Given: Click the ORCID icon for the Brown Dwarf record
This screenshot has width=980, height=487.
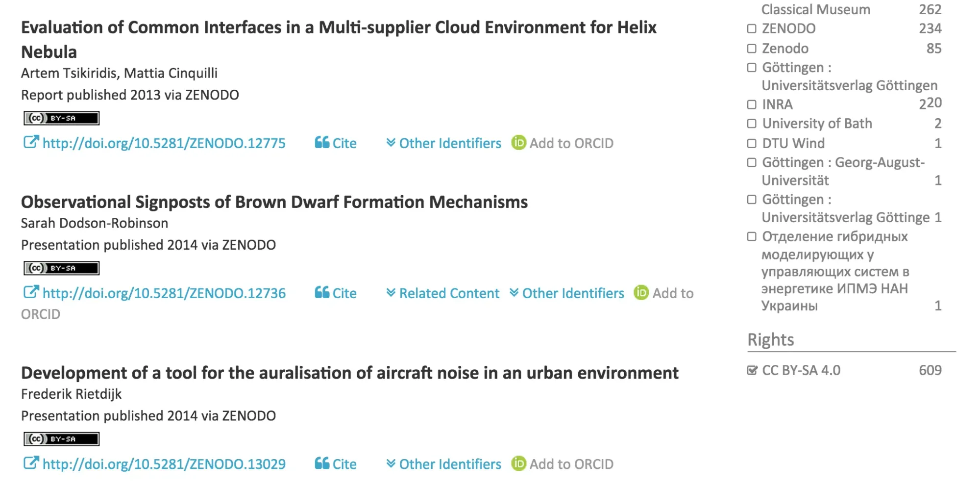Looking at the screenshot, I should [641, 293].
